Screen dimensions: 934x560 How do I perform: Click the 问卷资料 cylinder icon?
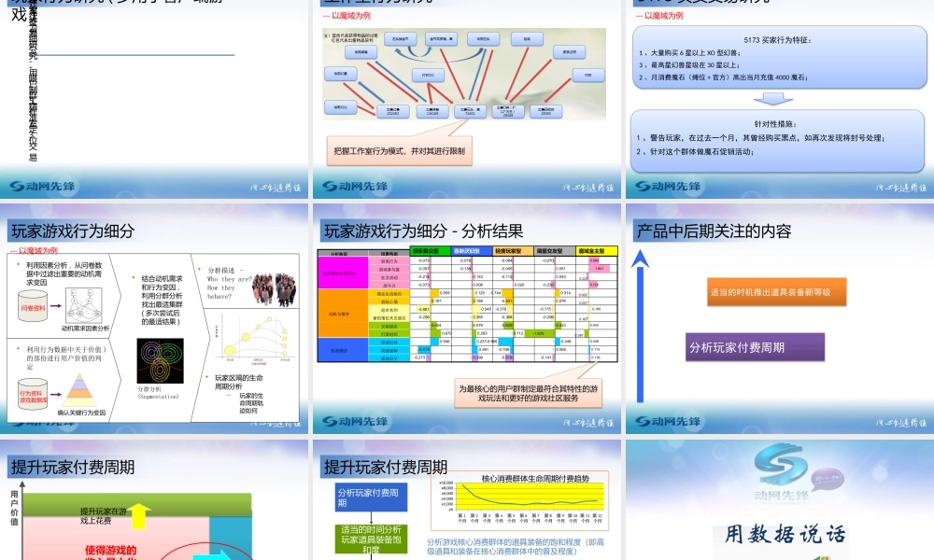click(33, 306)
